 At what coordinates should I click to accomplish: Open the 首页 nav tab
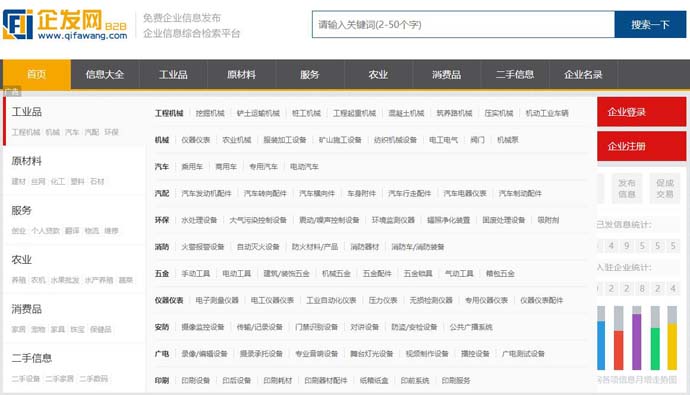(x=37, y=74)
